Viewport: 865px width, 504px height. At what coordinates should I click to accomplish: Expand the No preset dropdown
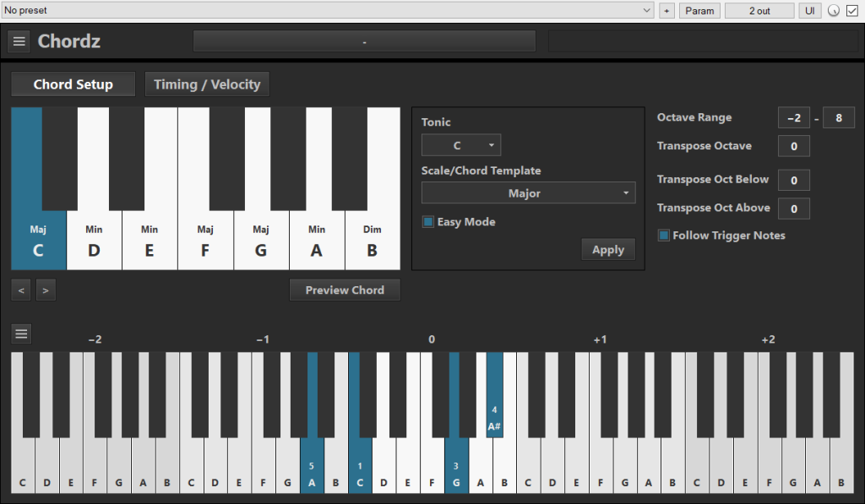point(328,10)
